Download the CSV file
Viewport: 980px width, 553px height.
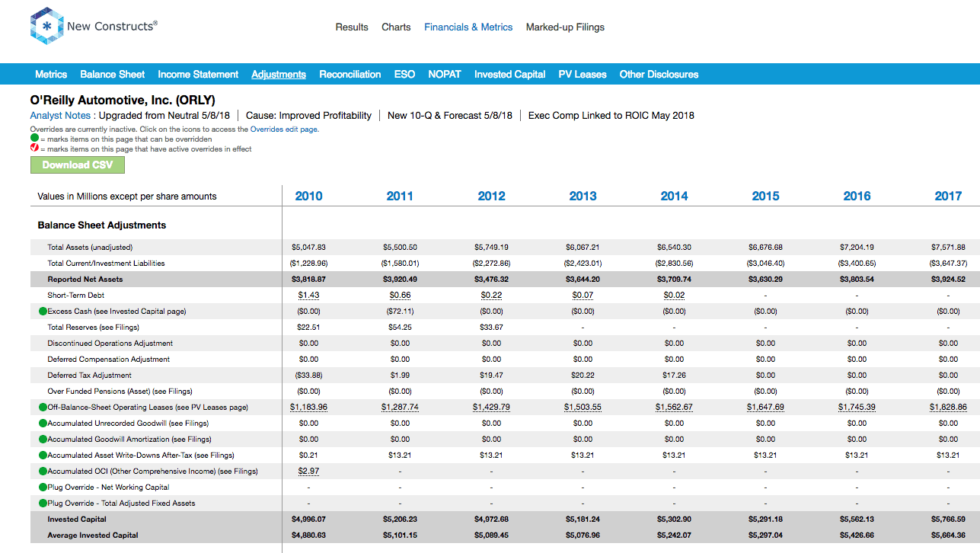coord(78,165)
